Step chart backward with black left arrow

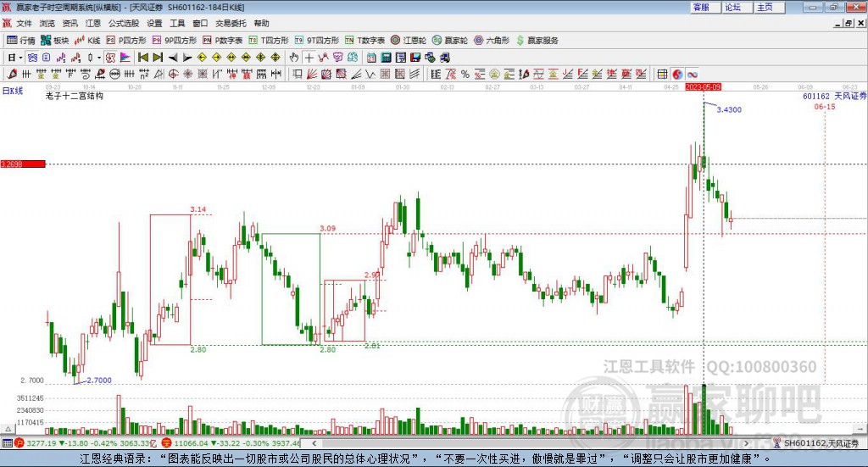tap(173, 58)
